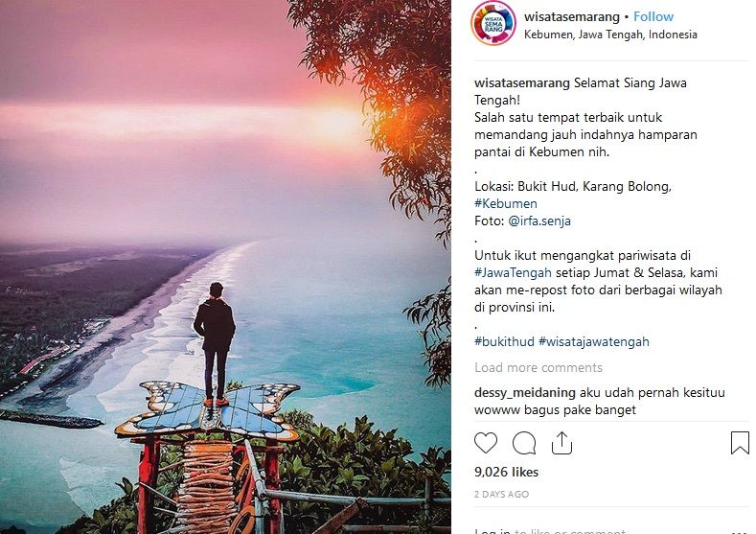This screenshot has height=534, width=756.
Task: Open the #wisatajawatengah hashtag
Action: pyautogui.click(x=594, y=341)
